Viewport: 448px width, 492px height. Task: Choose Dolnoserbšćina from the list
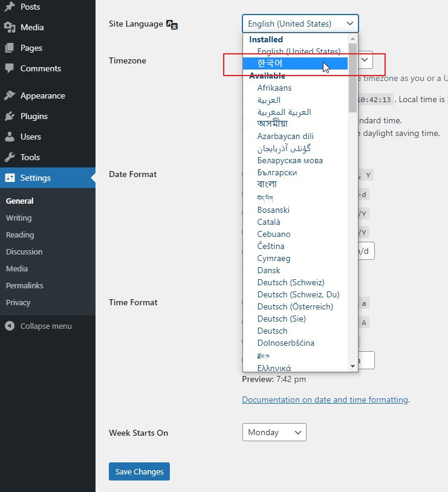click(295, 343)
